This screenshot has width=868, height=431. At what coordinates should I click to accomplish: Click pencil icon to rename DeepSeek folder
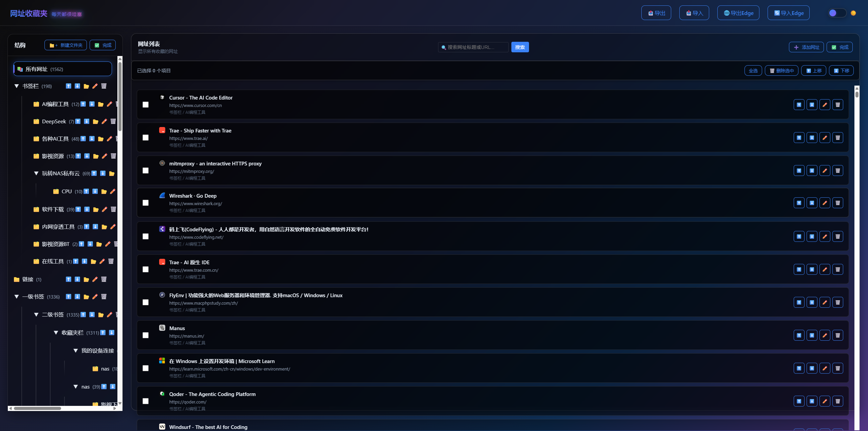pyautogui.click(x=105, y=122)
